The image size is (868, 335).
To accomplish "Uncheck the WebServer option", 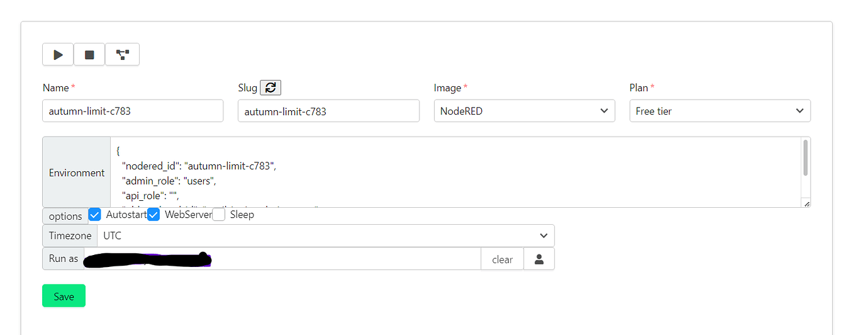I will [153, 215].
